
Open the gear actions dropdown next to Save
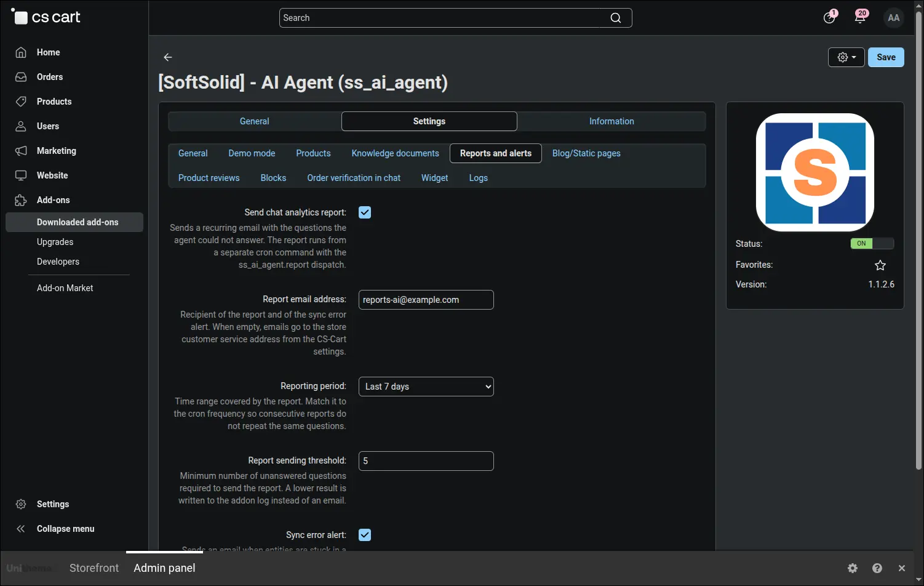click(846, 57)
